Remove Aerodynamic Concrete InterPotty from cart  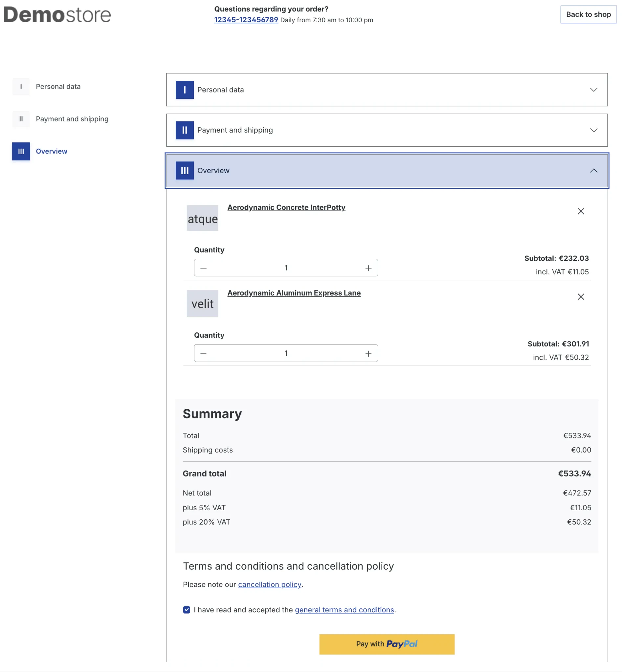[581, 211]
